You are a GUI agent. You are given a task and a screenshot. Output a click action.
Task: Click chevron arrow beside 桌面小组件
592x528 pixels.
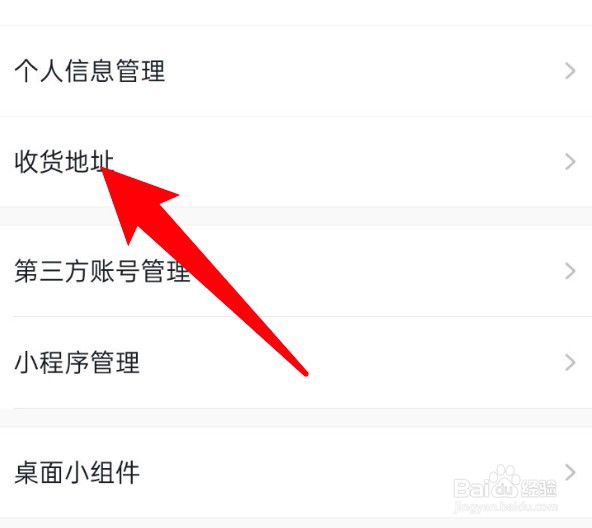tap(570, 472)
